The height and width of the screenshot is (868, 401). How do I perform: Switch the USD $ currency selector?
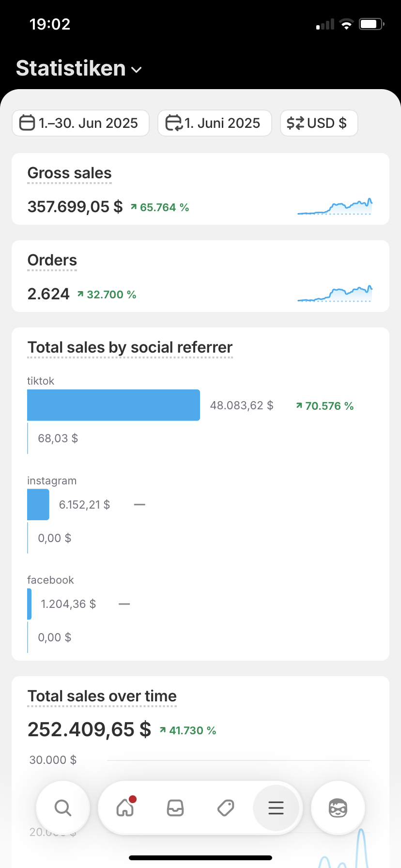tap(319, 123)
